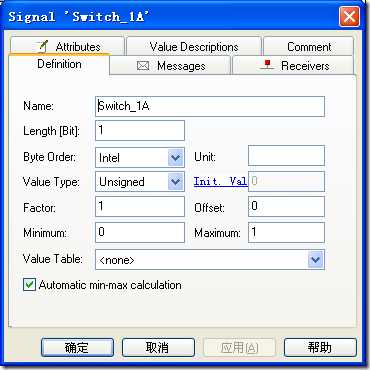Viewport: 370px width, 370px height.
Task: Open the Byte Order dropdown
Action: click(176, 157)
